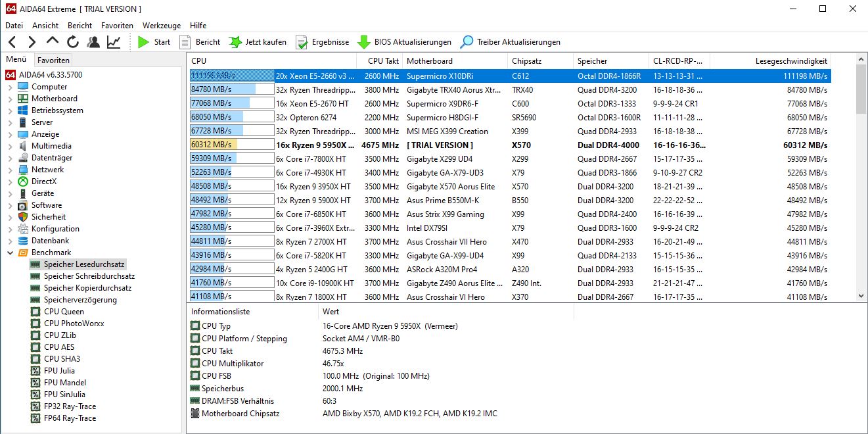This screenshot has width=868, height=434.
Task: Select FP64 Ray-Trace benchmark
Action: [x=70, y=418]
